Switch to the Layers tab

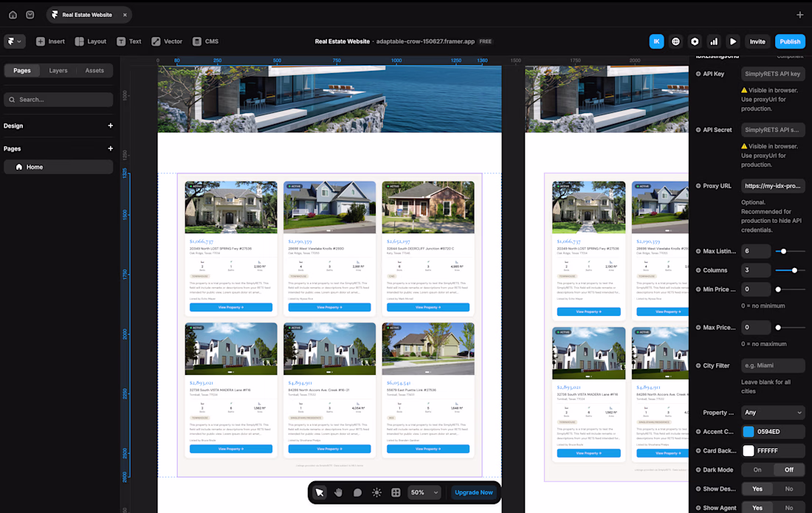point(58,70)
